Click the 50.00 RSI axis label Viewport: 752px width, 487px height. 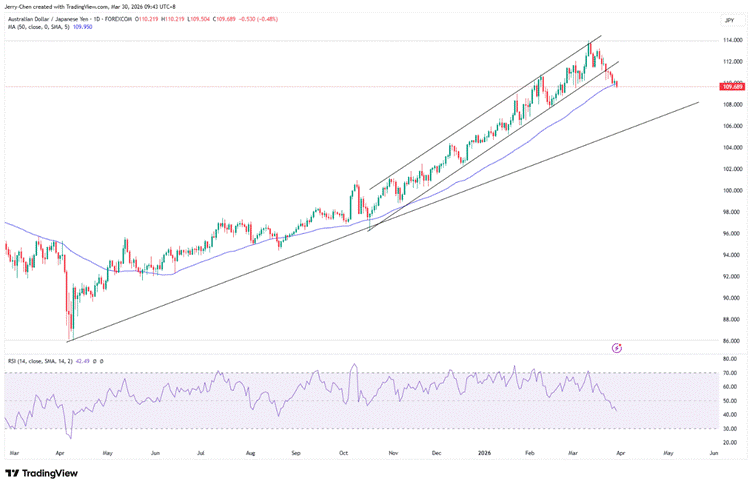point(730,401)
